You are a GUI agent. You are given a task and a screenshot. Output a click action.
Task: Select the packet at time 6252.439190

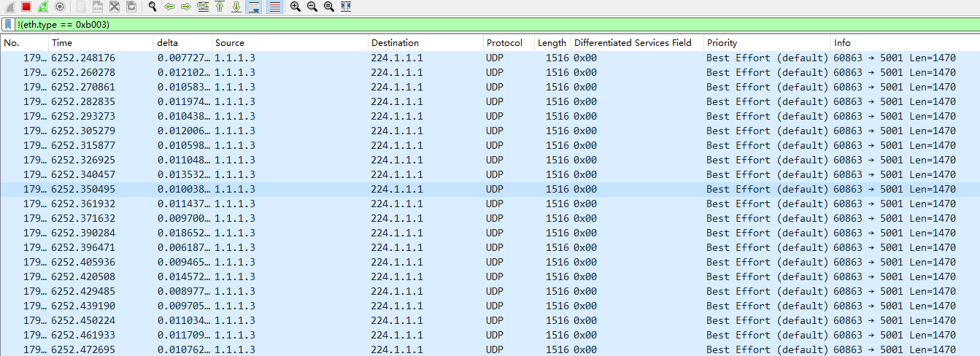490,306
